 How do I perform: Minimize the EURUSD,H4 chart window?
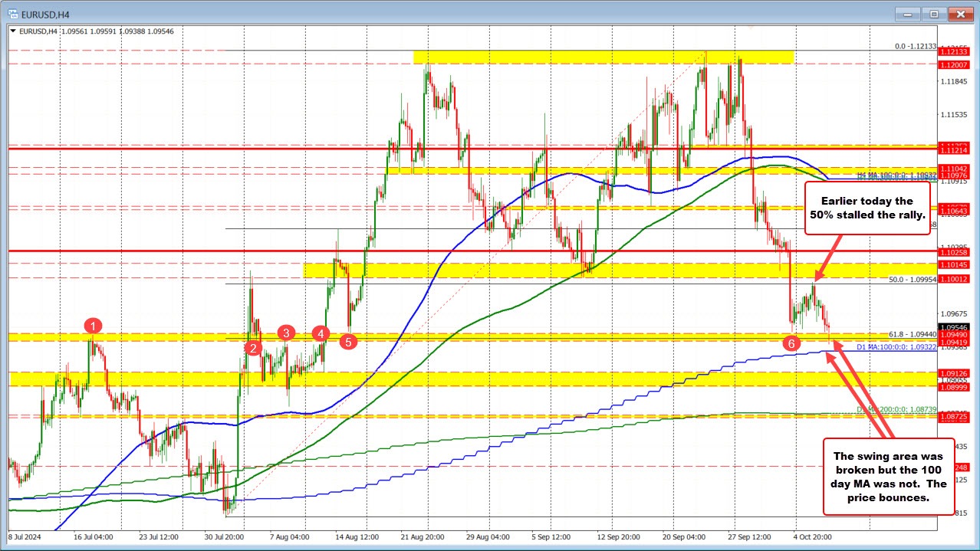click(907, 13)
